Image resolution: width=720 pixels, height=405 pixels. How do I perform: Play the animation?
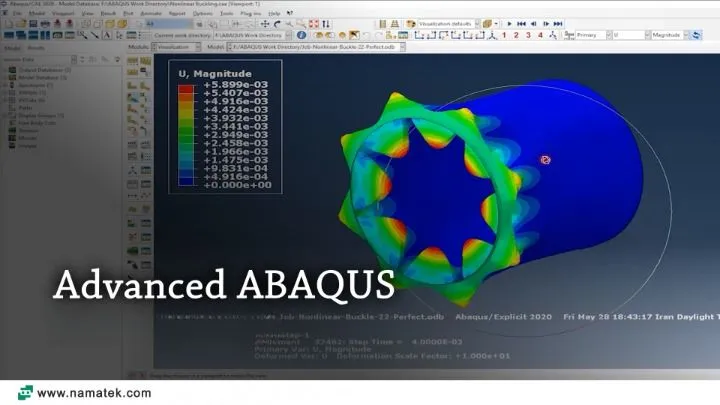[x=509, y=23]
